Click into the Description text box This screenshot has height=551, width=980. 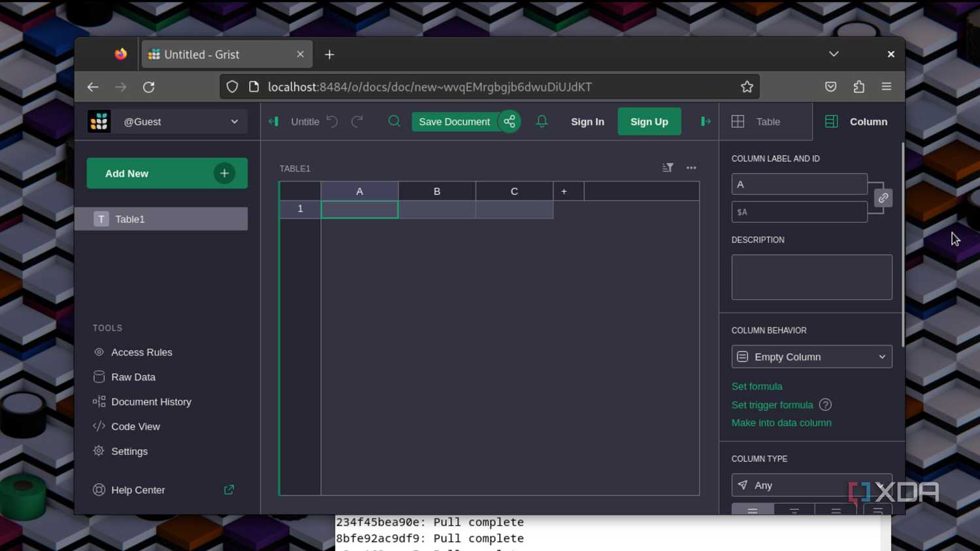coord(811,277)
